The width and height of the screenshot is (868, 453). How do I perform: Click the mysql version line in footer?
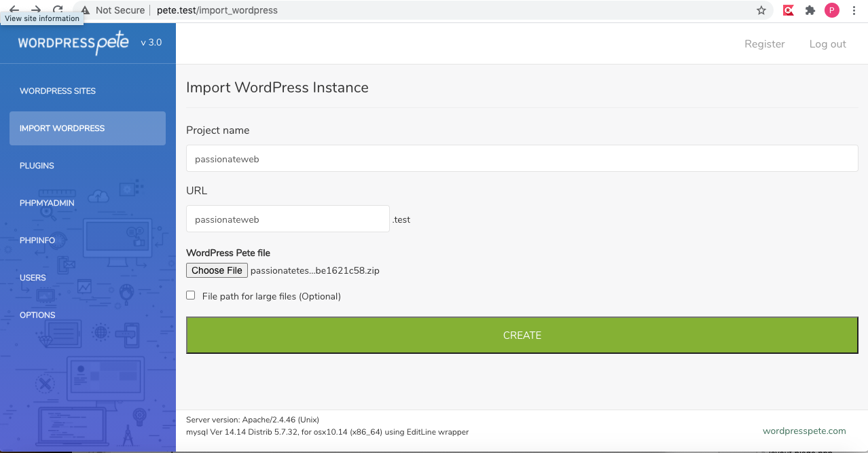[x=327, y=432]
